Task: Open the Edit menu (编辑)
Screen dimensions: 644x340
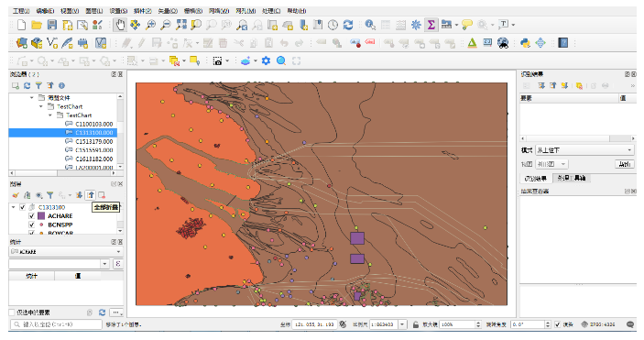Action: pos(45,11)
